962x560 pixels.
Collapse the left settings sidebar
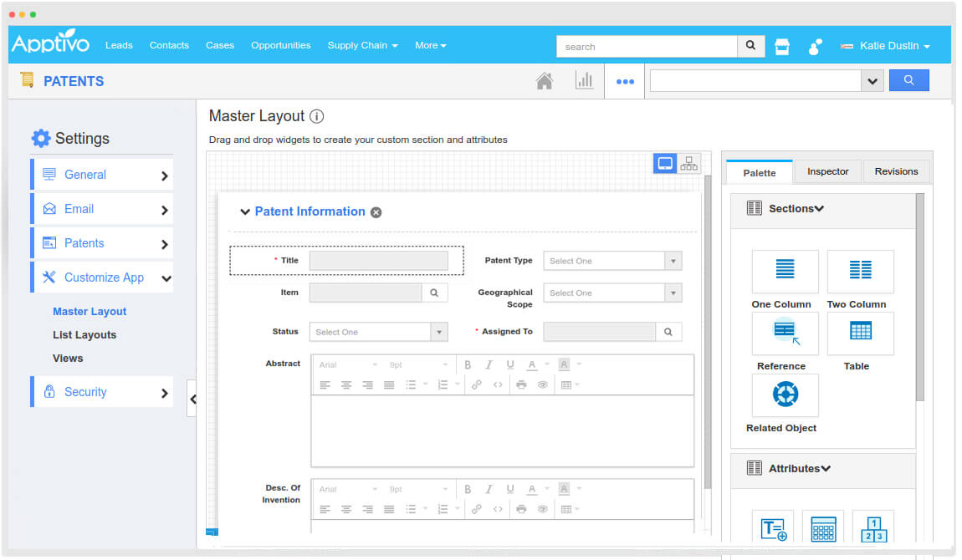[192, 399]
